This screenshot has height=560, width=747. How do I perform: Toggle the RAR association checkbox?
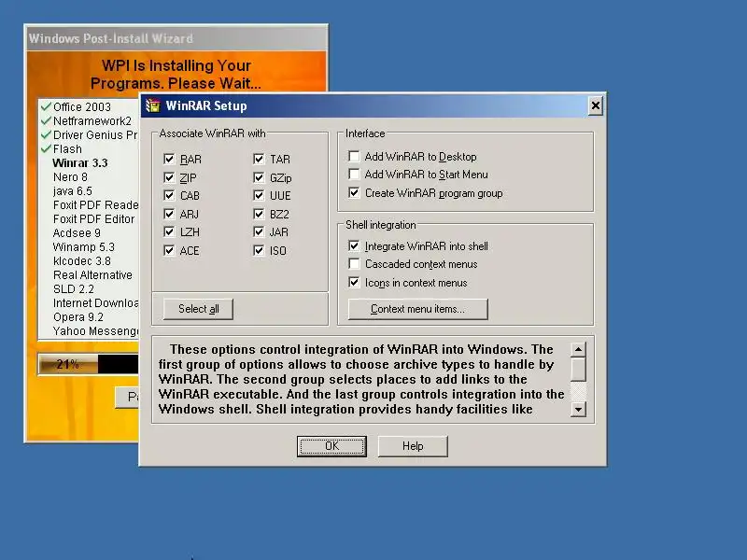[169, 159]
